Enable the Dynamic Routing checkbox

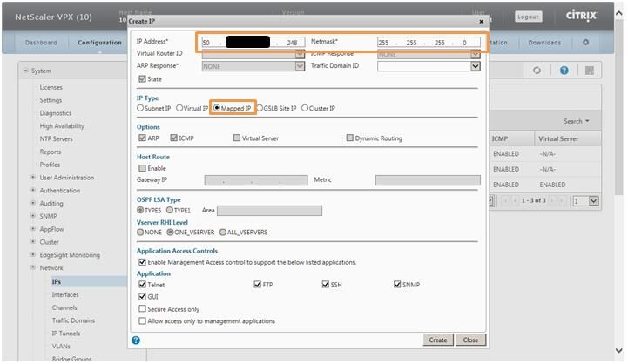pos(349,138)
